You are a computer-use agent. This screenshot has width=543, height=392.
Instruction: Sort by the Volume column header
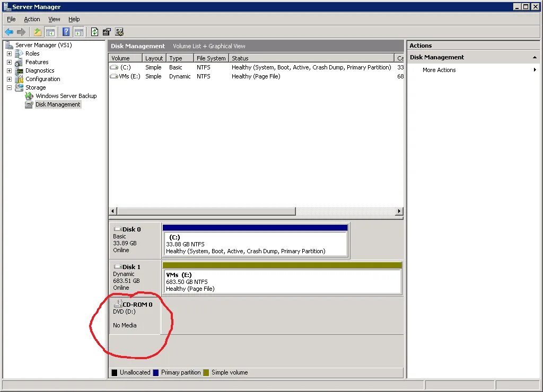click(x=125, y=58)
